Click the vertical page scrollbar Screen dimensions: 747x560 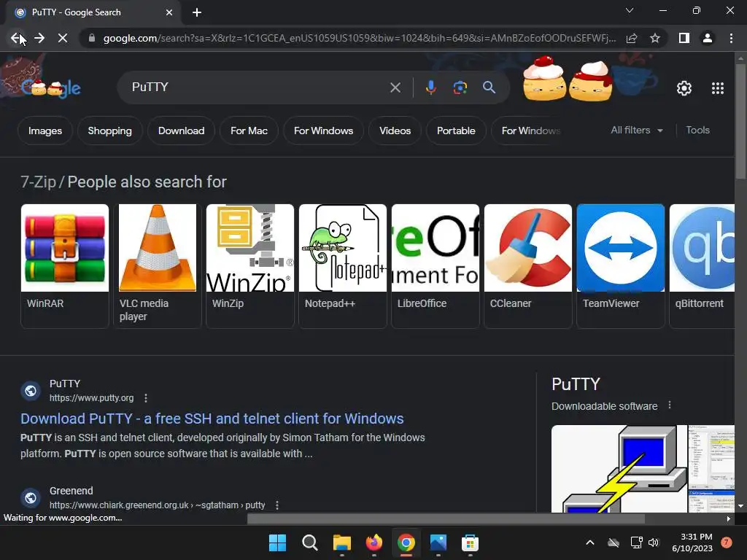pos(740,122)
